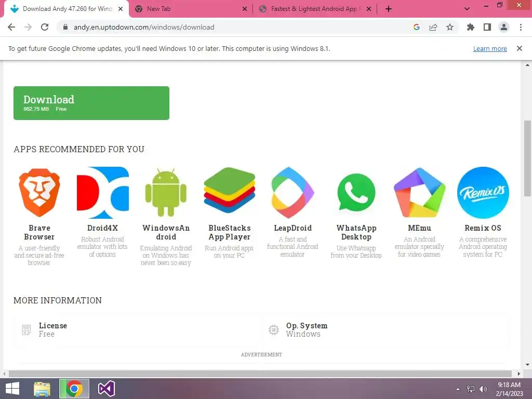Click the site lock security icon
The height and width of the screenshot is (399, 532).
65,27
